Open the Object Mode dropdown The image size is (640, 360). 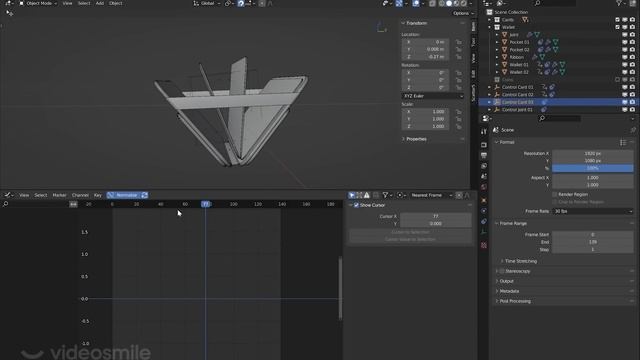coord(38,3)
